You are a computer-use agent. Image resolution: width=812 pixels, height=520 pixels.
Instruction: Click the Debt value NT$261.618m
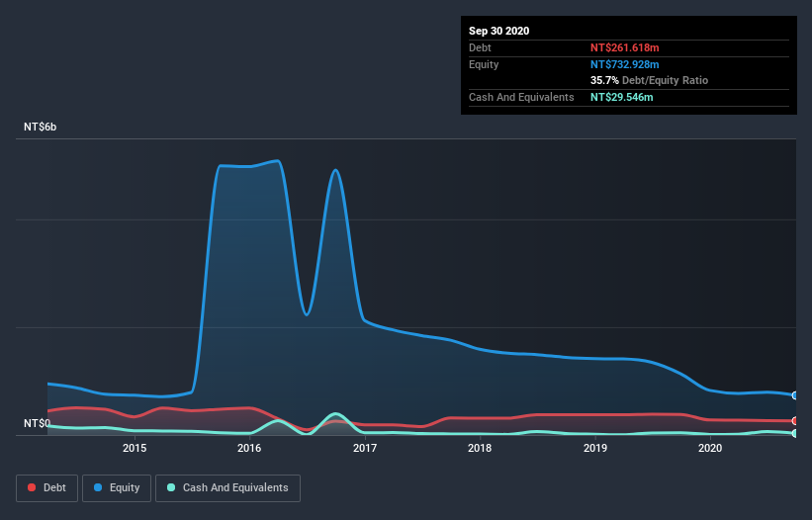point(624,47)
